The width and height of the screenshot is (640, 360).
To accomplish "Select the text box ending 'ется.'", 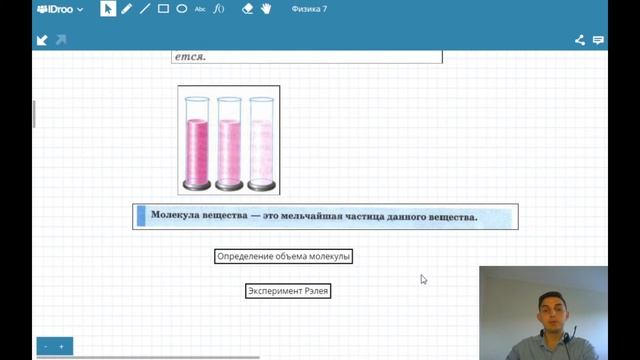I will click(307, 57).
